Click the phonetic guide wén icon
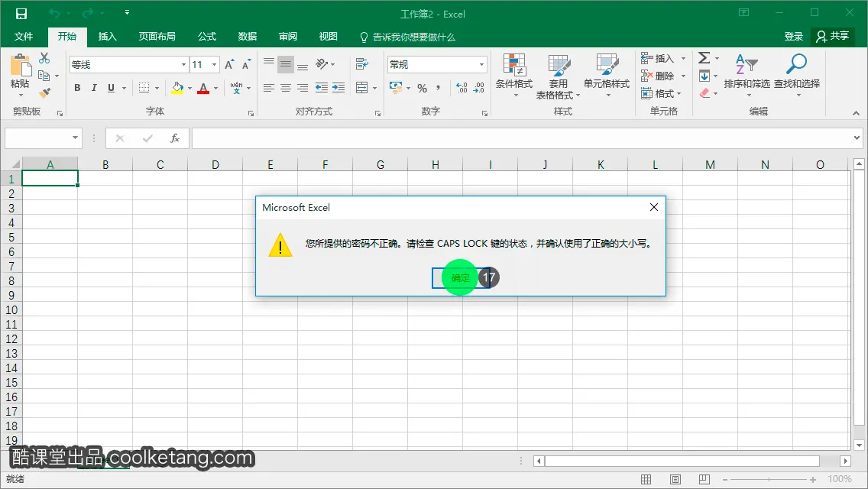Image resolution: width=868 pixels, height=489 pixels. point(236,88)
